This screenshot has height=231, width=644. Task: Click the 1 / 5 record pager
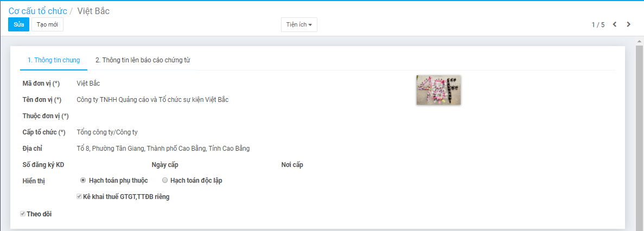598,24
